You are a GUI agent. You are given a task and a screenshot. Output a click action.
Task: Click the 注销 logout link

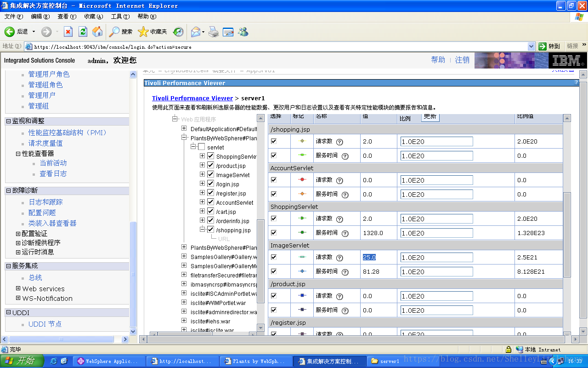(462, 60)
